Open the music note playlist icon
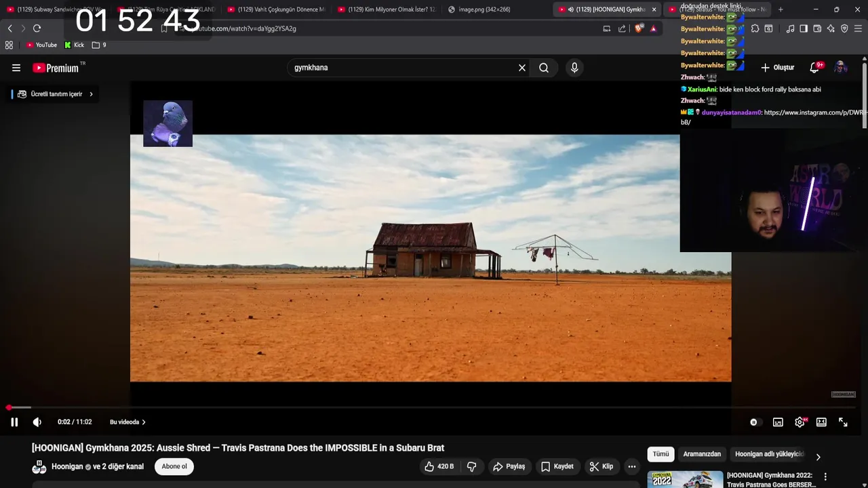The image size is (868, 488). [790, 28]
